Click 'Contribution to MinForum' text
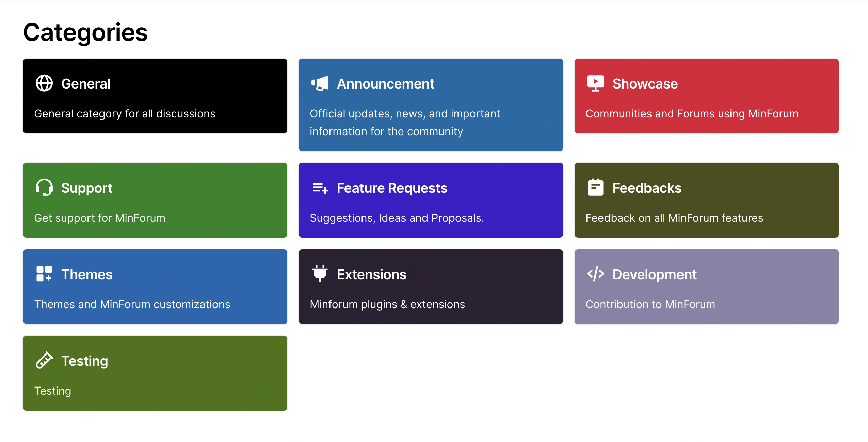Viewport: 868px width, 442px height. coord(650,304)
